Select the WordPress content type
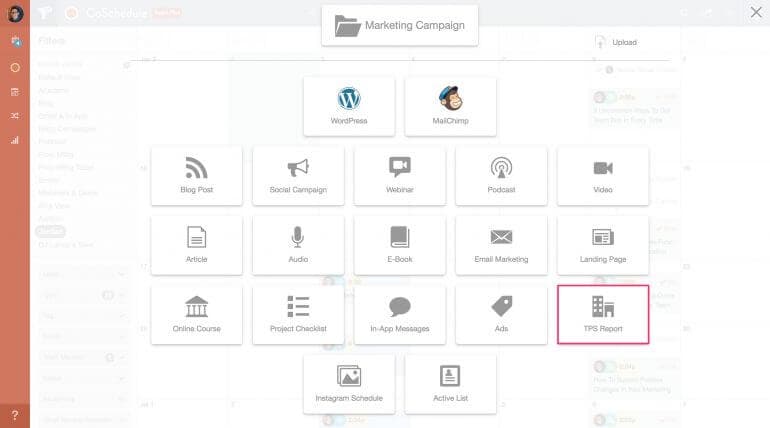This screenshot has height=428, width=770. [x=349, y=106]
